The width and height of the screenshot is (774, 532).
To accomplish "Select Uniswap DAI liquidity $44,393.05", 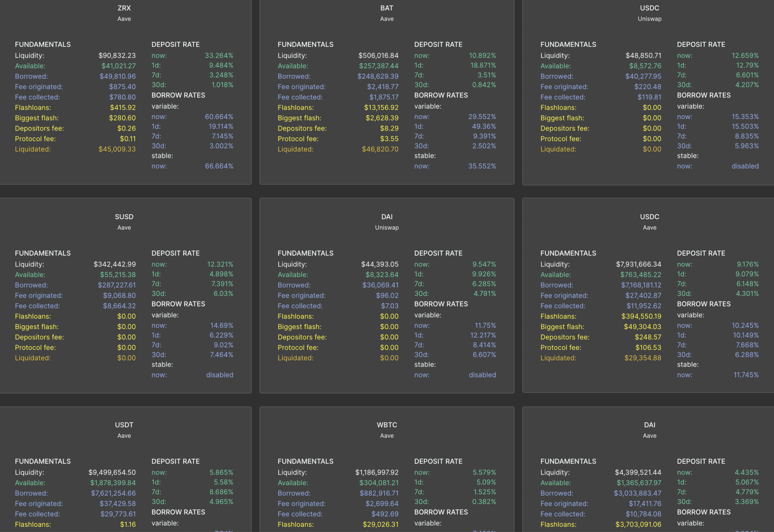I will (x=380, y=264).
